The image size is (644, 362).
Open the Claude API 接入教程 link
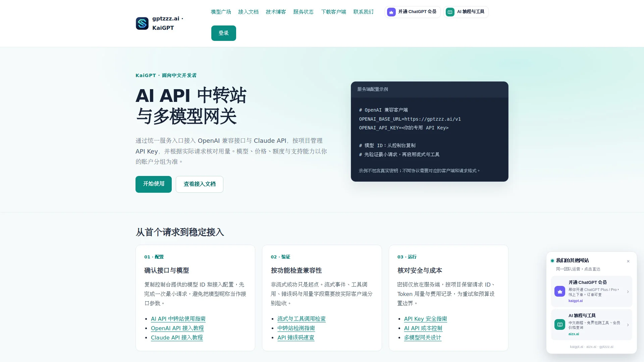coord(177,338)
